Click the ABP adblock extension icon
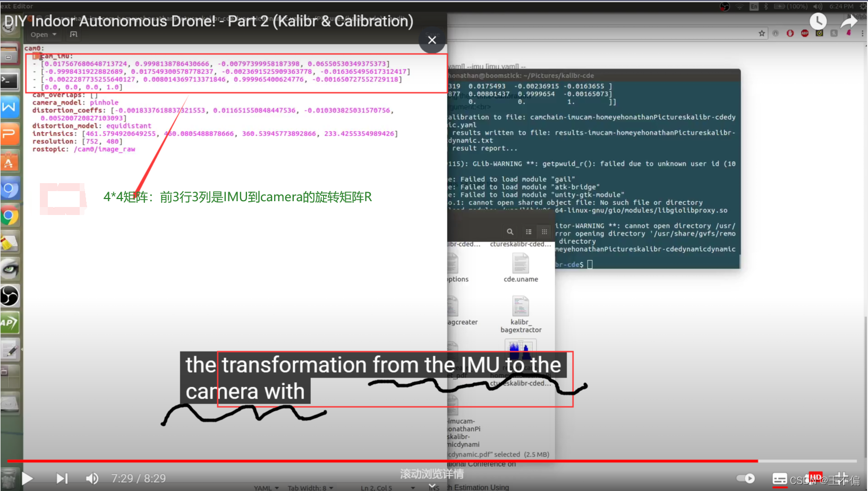 (x=805, y=33)
